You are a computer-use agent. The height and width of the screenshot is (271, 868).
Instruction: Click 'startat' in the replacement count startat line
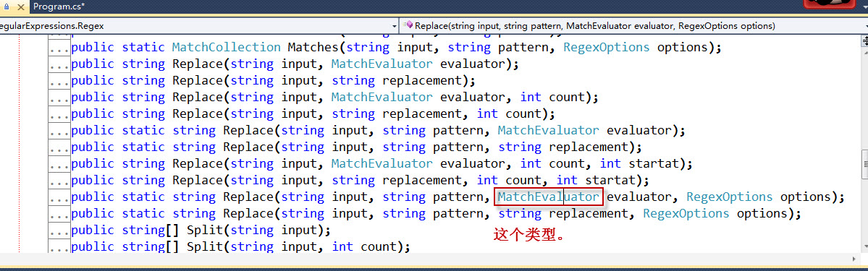610,180
